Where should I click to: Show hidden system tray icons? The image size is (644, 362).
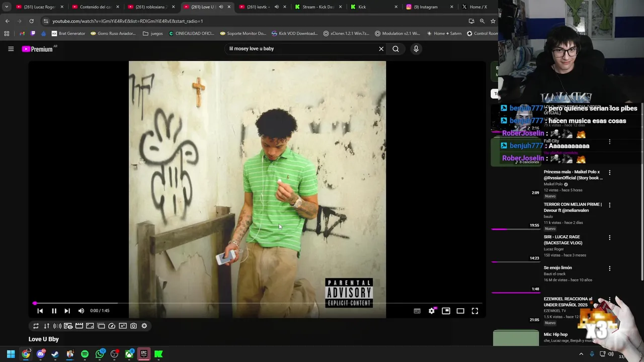click(x=581, y=354)
